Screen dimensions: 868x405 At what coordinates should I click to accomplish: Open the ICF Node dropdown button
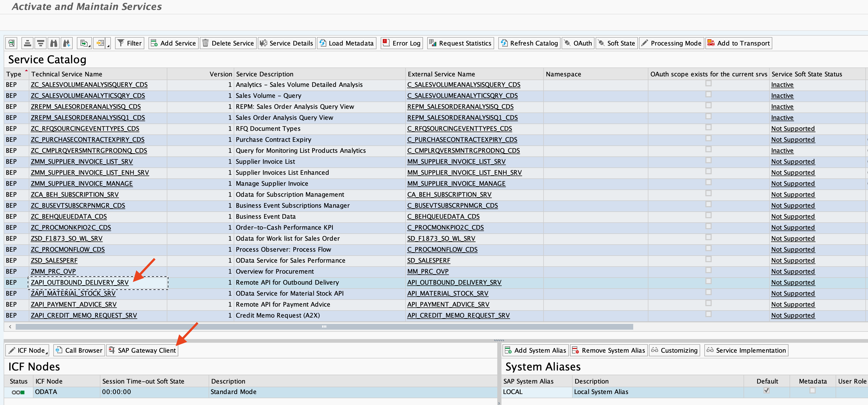point(27,350)
